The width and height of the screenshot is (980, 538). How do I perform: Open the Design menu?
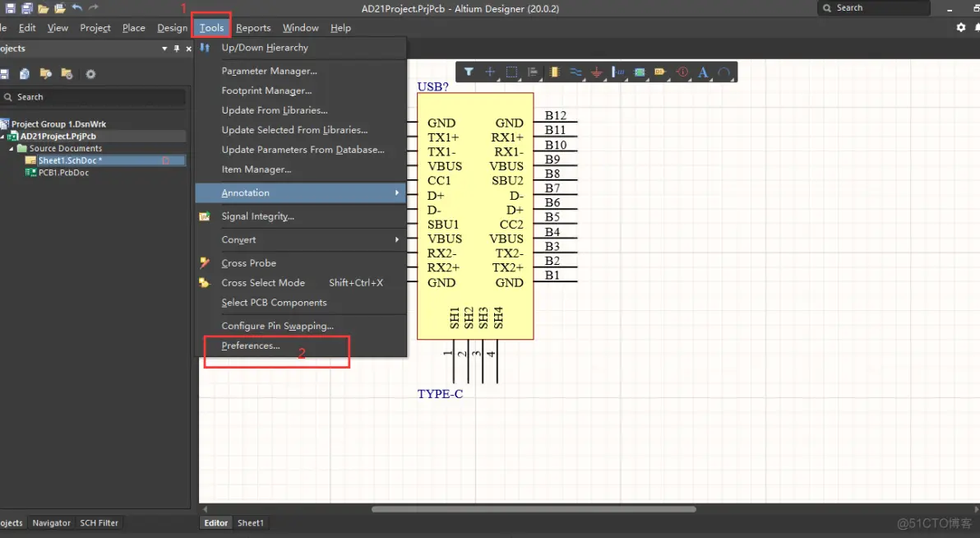tap(172, 27)
